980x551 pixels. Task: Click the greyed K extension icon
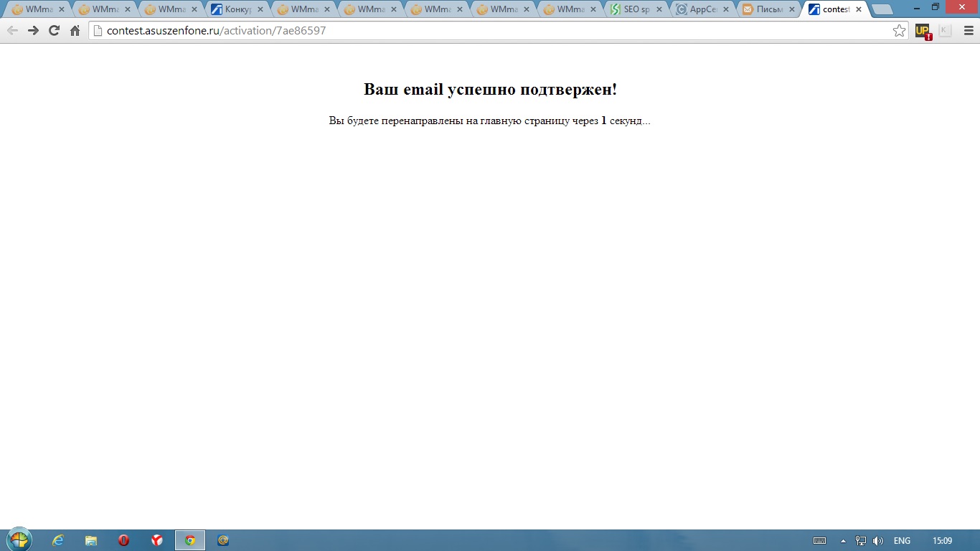click(944, 31)
